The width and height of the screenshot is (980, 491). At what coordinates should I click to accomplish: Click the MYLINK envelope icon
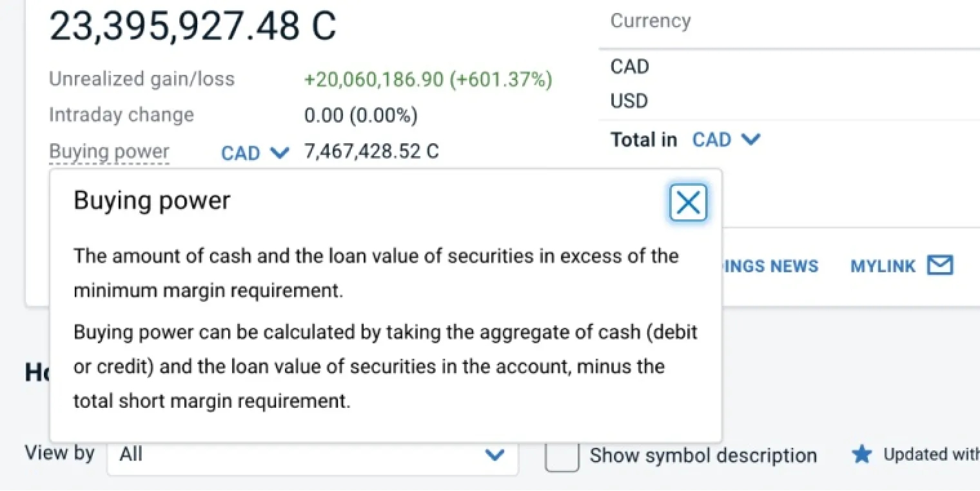click(939, 265)
